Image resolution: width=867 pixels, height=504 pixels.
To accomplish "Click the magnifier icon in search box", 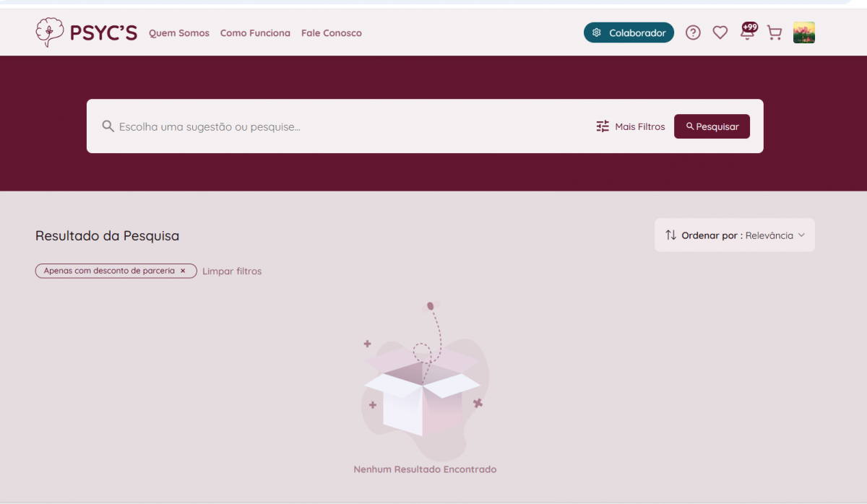I will pyautogui.click(x=108, y=126).
